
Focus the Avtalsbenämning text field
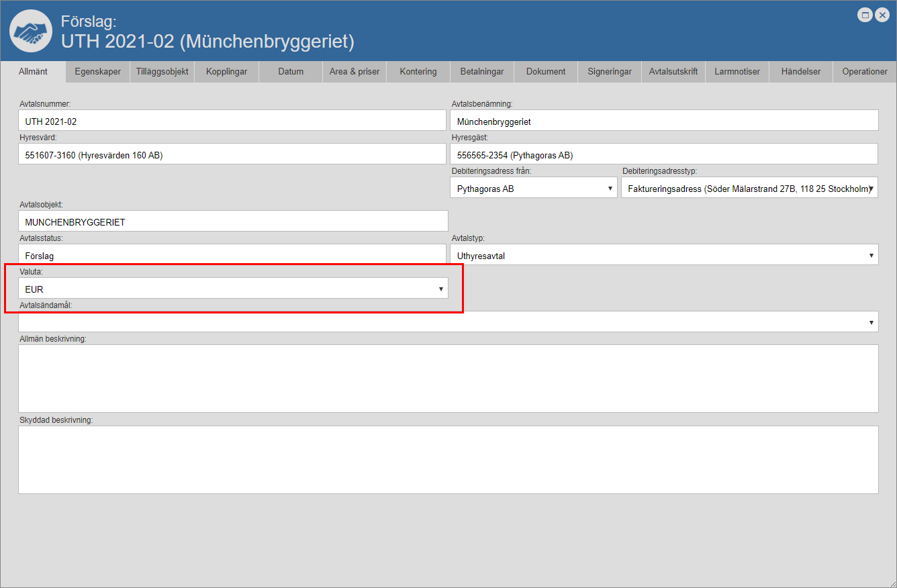pyautogui.click(x=664, y=121)
